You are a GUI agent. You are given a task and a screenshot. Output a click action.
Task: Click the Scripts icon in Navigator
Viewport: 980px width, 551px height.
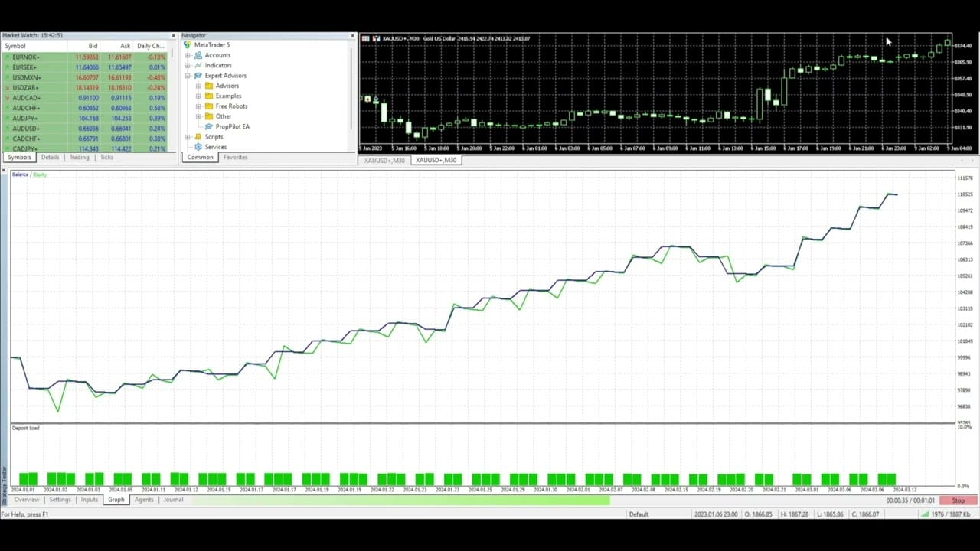(198, 137)
